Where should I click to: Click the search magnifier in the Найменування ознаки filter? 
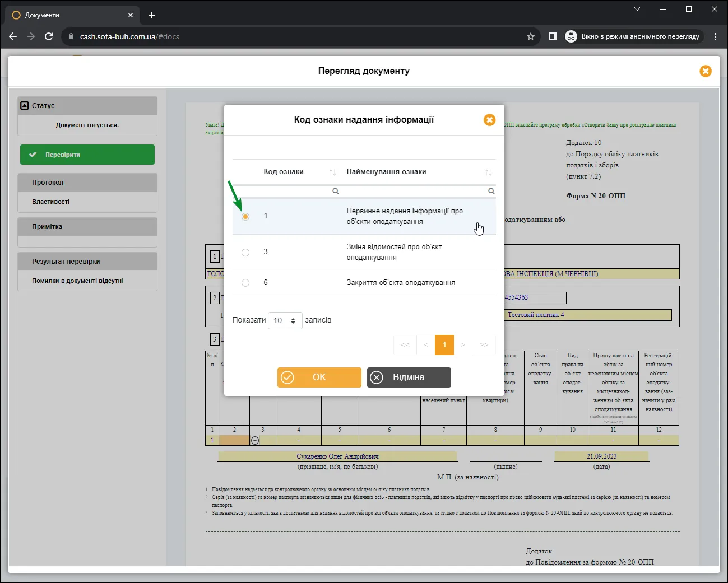[491, 191]
